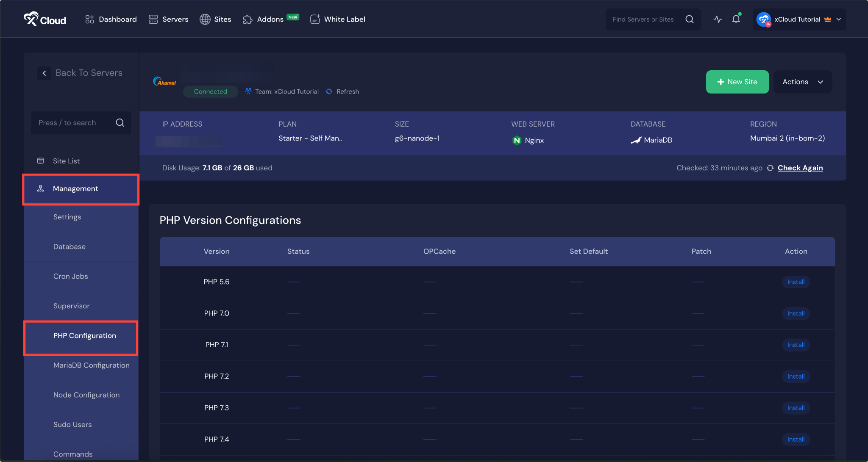This screenshot has height=462, width=868.
Task: Click the check-again circular arrows icon
Action: pyautogui.click(x=770, y=168)
